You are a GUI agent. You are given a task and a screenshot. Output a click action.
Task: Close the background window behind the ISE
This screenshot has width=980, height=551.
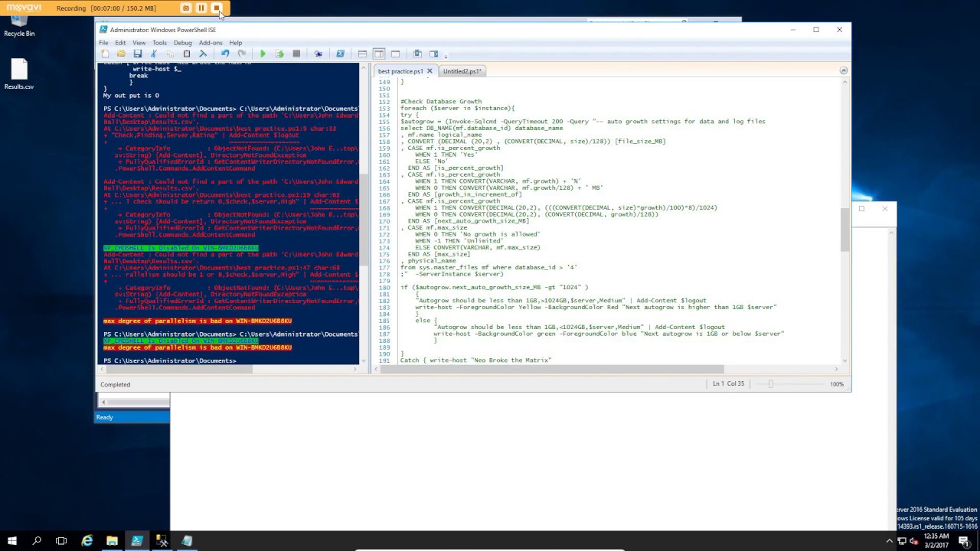tap(884, 209)
